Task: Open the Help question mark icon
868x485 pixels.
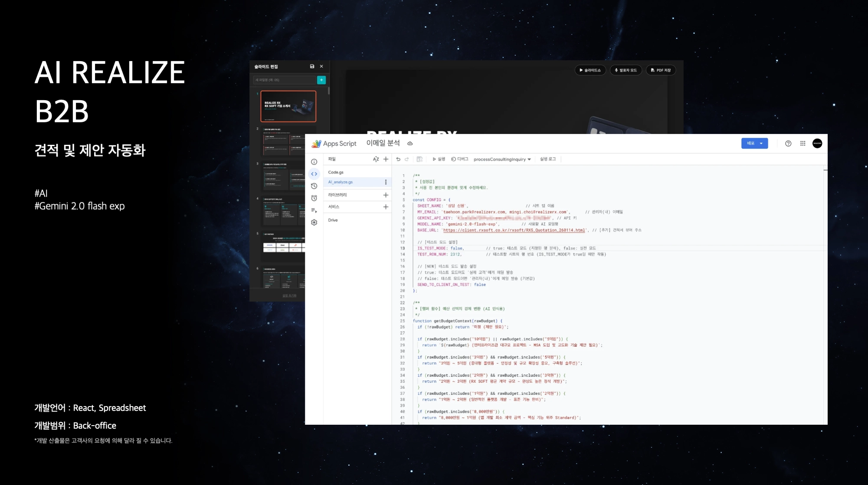Action: [x=788, y=143]
